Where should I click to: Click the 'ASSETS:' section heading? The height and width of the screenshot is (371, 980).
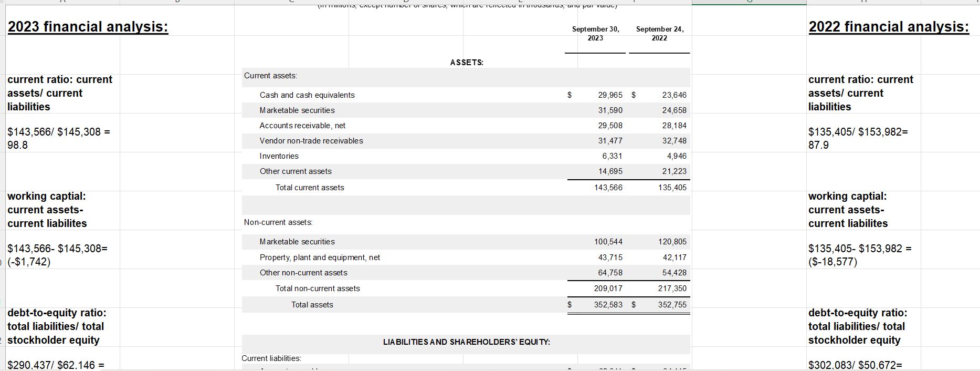tap(467, 62)
